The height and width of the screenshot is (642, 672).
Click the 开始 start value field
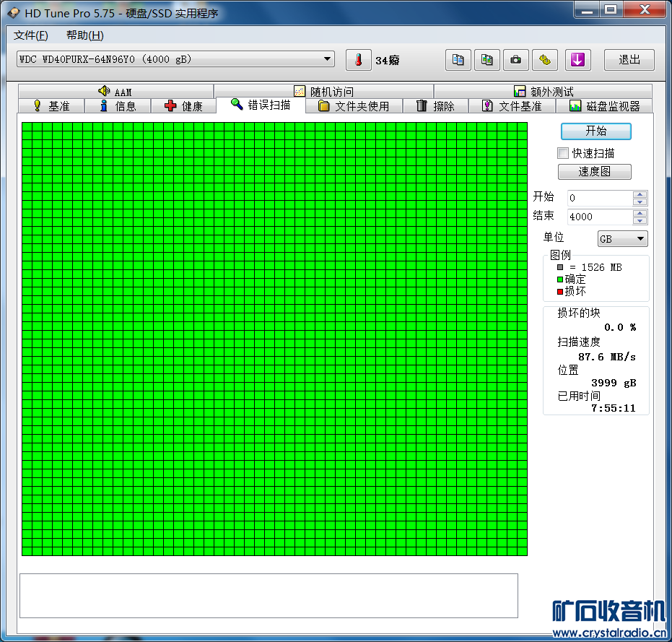pyautogui.click(x=600, y=198)
